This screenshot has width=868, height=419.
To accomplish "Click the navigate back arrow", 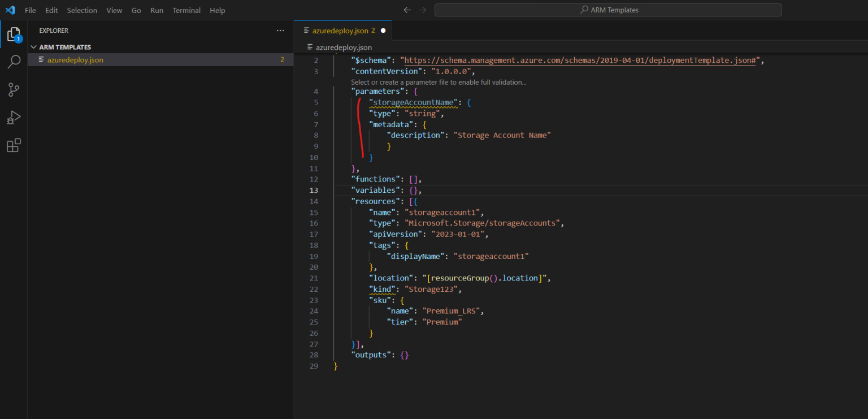I will point(407,10).
